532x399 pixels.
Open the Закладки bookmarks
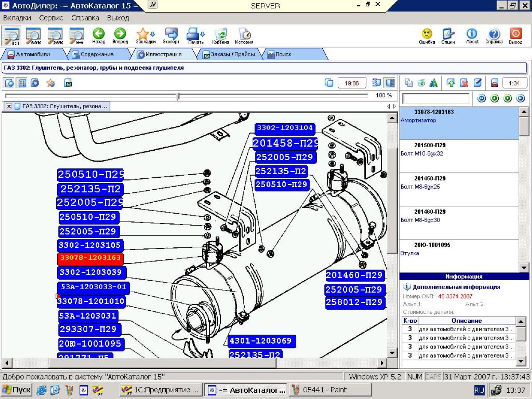pos(145,36)
